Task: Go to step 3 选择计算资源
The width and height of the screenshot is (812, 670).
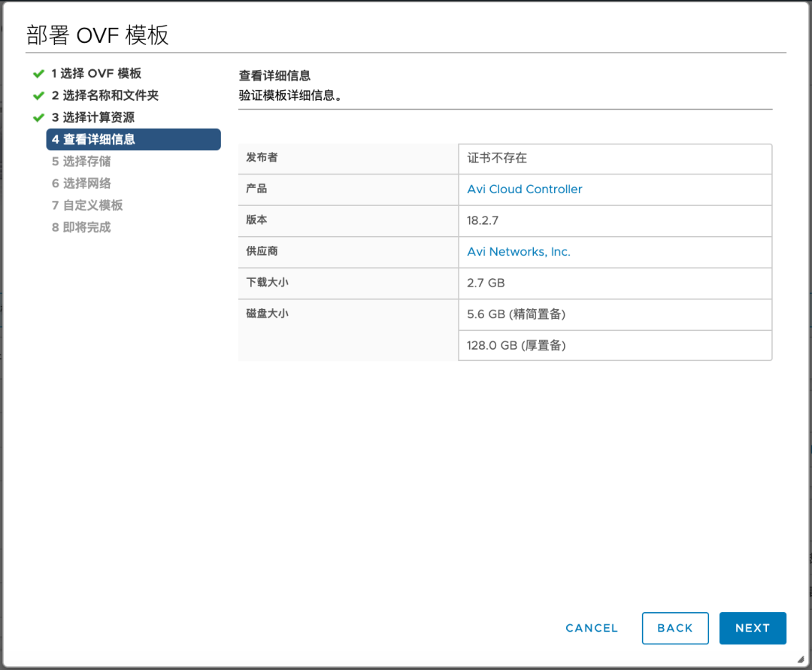Action: click(x=92, y=117)
